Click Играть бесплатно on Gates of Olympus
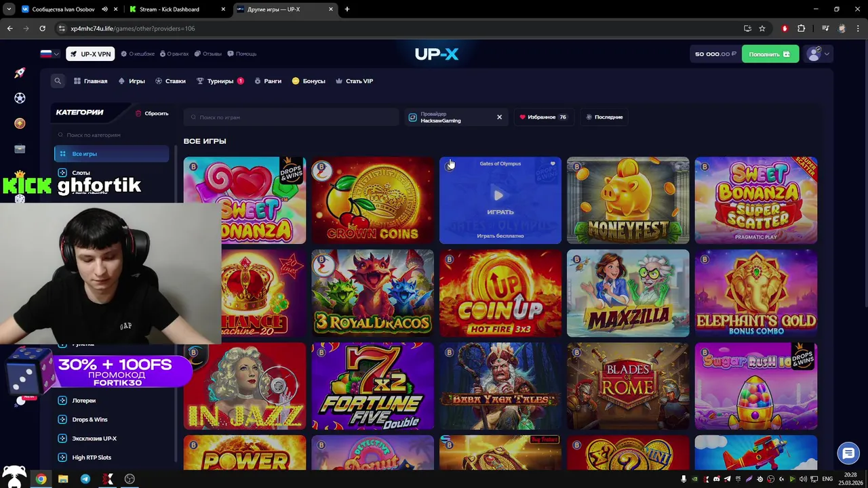This screenshot has width=868, height=488. click(500, 236)
